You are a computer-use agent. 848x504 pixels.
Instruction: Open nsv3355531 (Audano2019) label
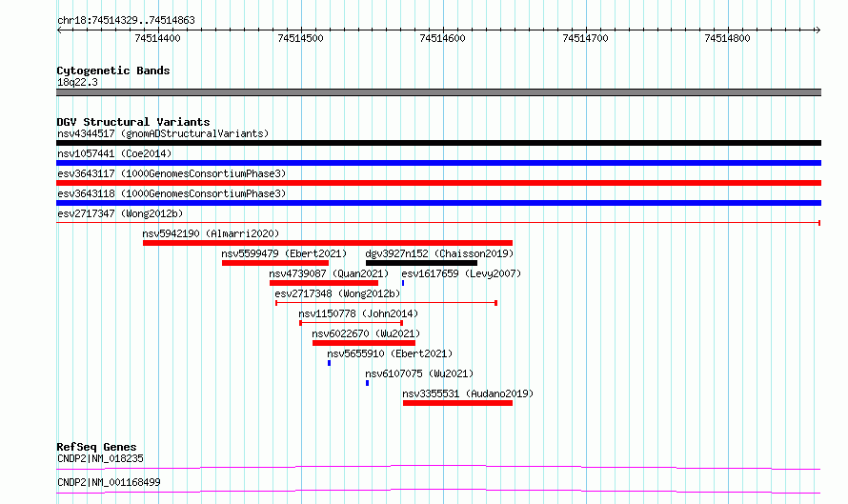point(468,393)
